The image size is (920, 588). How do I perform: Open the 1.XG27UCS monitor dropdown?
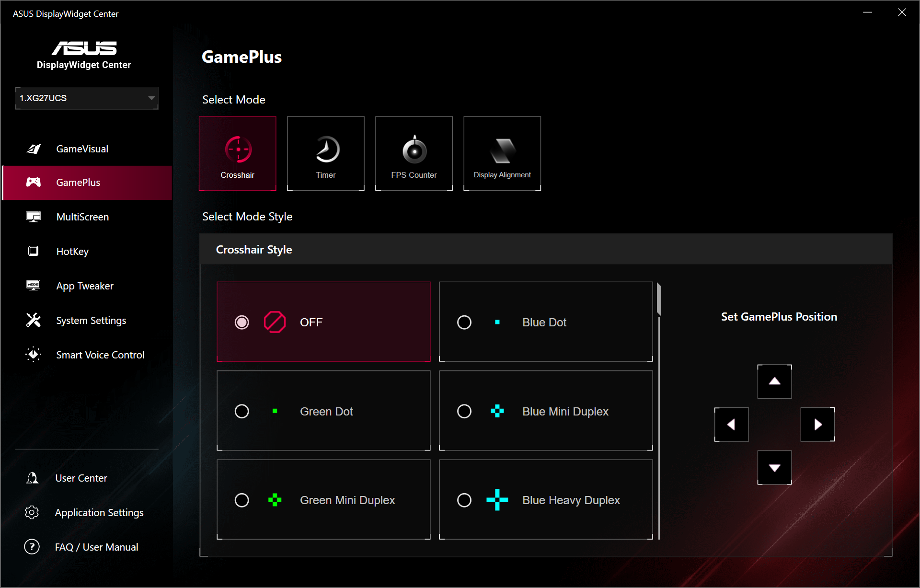(x=87, y=98)
